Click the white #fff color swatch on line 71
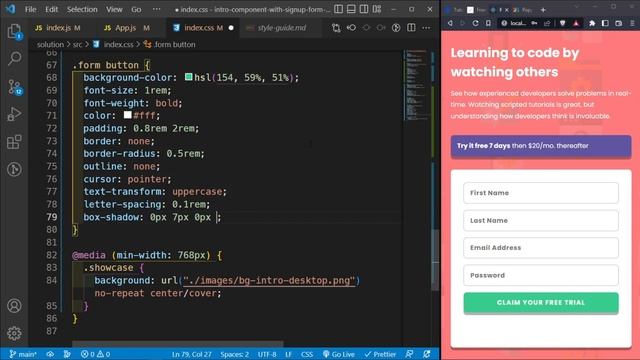The image size is (640, 360). tap(128, 115)
